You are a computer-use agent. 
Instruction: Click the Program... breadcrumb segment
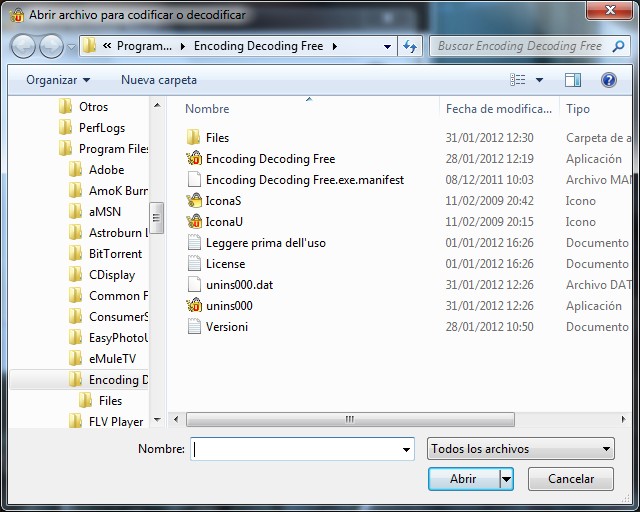point(144,46)
